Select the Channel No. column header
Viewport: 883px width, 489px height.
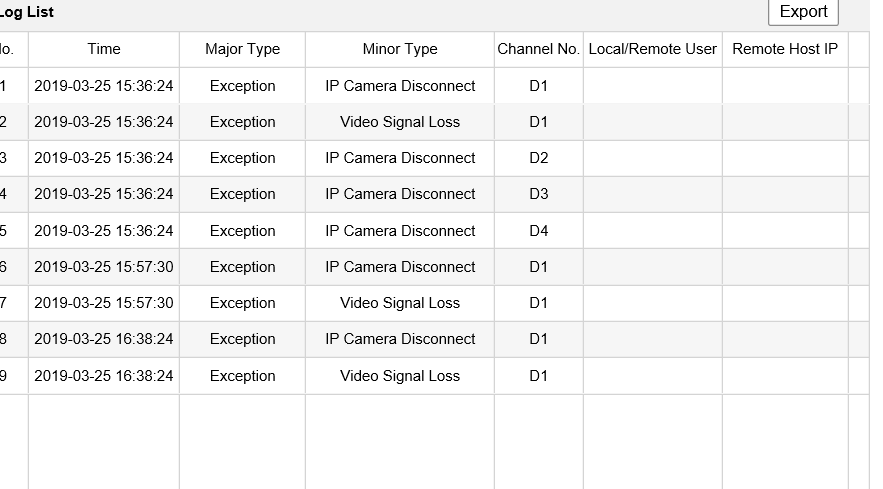538,49
